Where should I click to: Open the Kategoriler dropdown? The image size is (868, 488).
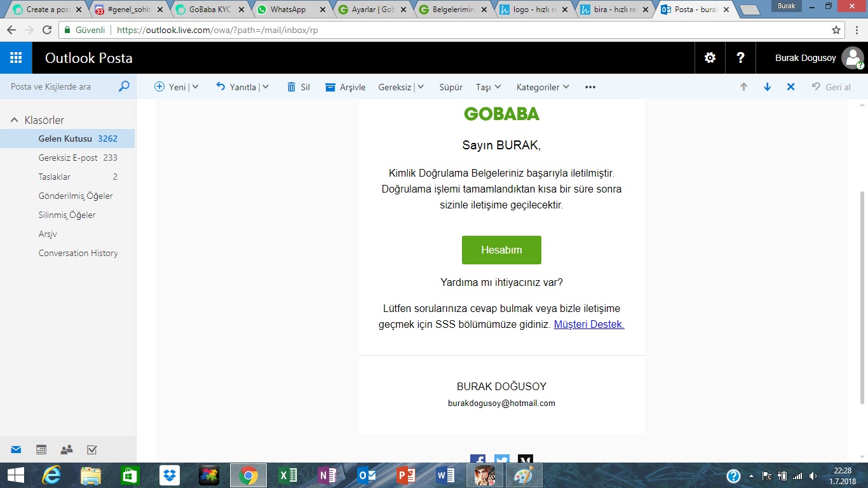pyautogui.click(x=543, y=87)
